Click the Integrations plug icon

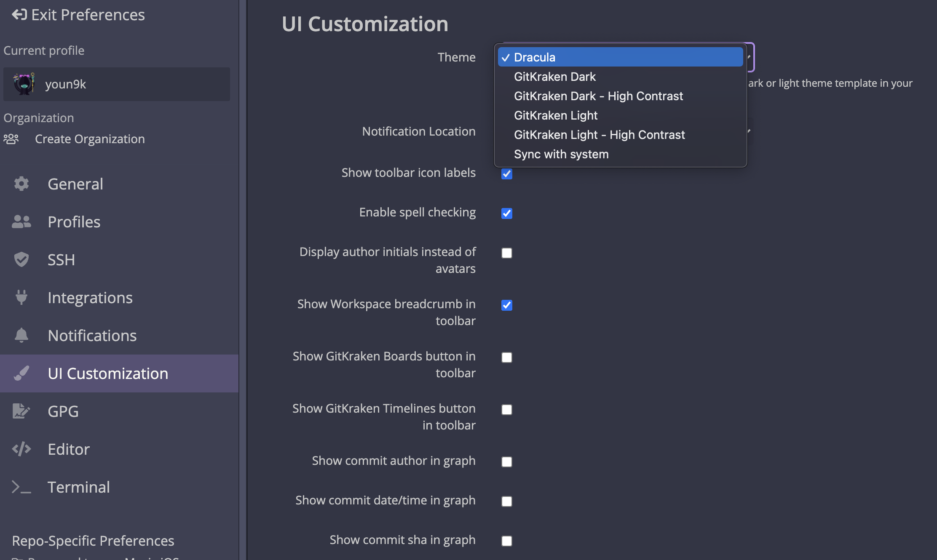[x=21, y=297]
